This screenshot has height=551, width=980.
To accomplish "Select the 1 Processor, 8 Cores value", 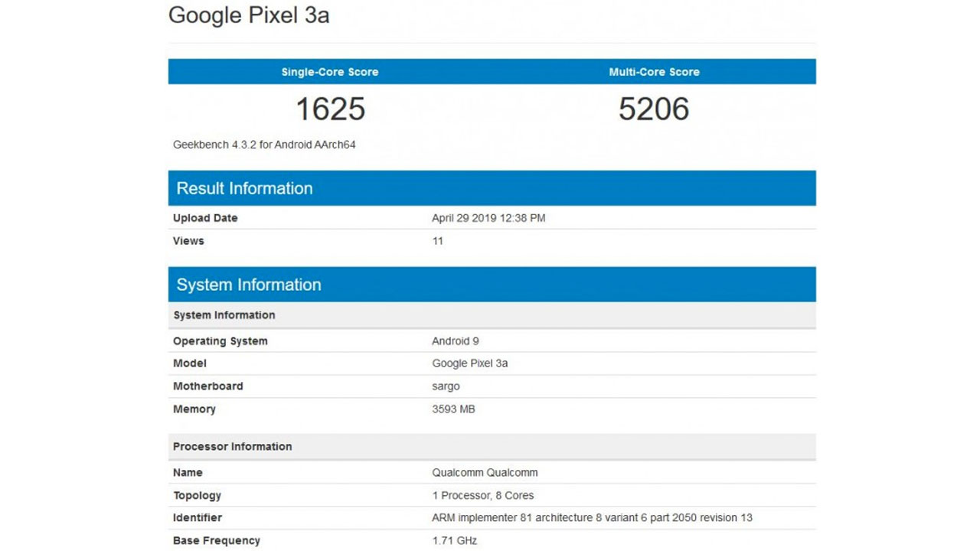I will point(483,495).
